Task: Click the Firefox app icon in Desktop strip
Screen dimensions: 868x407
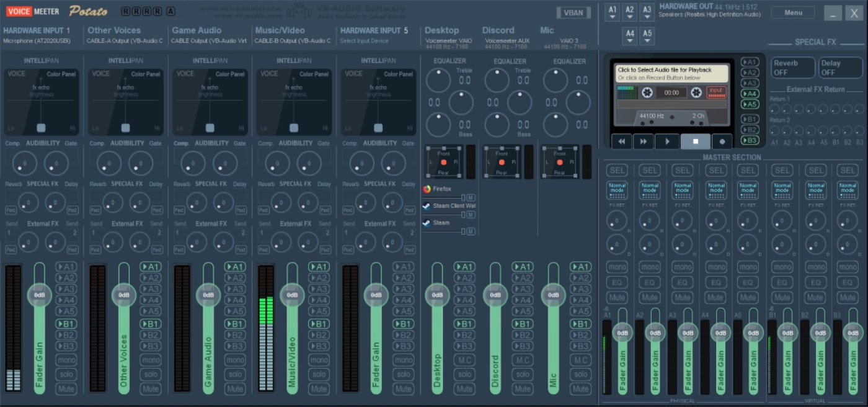Action: (427, 189)
